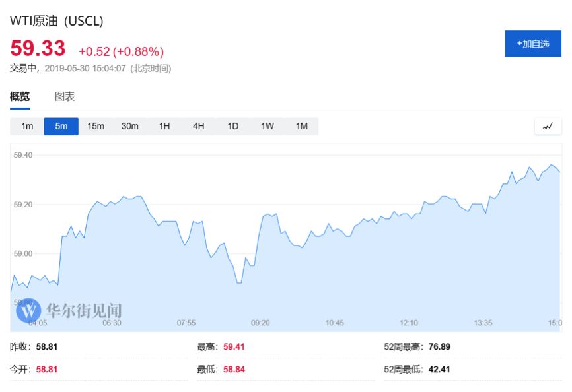Screen dimensions: 572x392
Task: Switch to the 图表 tab
Action: click(x=65, y=96)
